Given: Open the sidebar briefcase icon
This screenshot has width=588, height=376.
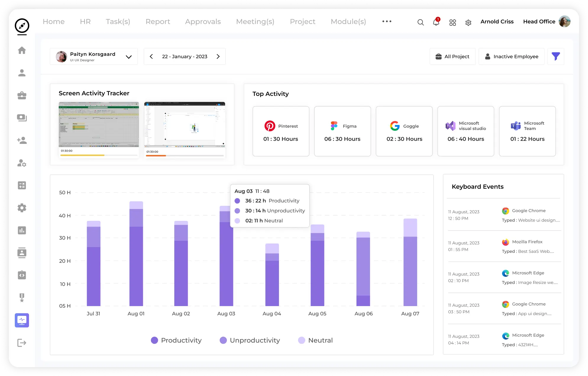Looking at the screenshot, I should 22,95.
